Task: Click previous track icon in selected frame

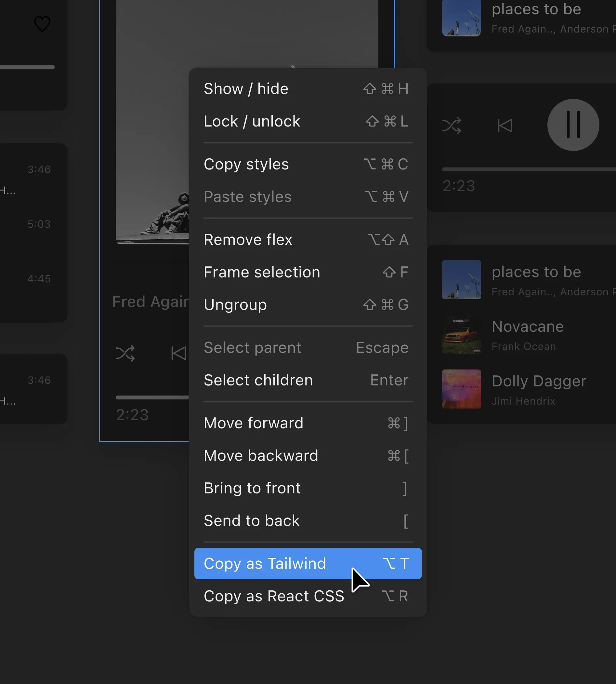Action: tap(178, 354)
